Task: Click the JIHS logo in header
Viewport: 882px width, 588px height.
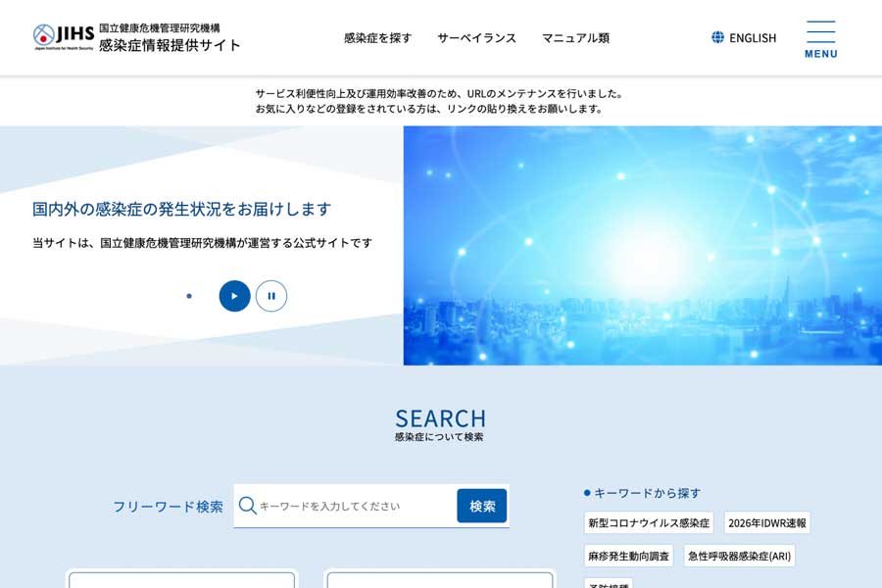Action: click(x=64, y=37)
